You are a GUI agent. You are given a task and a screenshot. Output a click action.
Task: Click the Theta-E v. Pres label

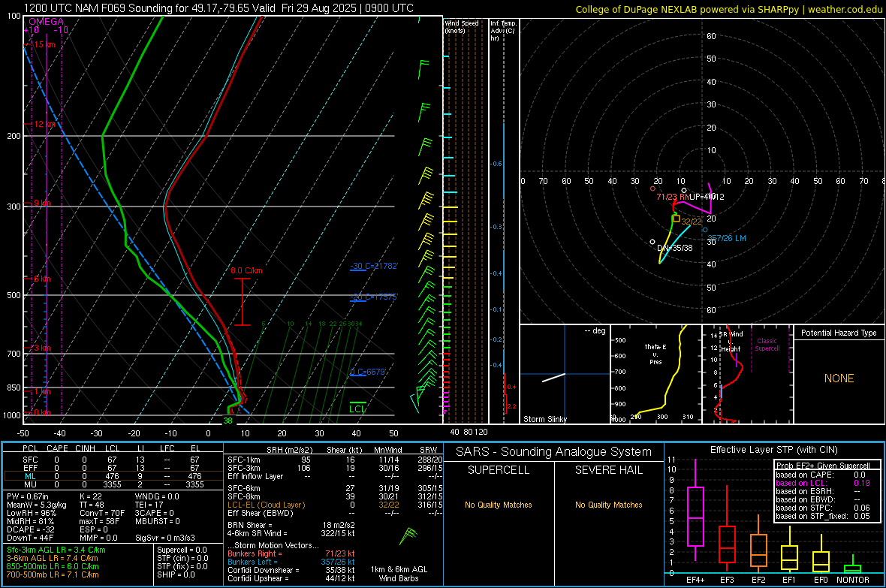pyautogui.click(x=655, y=354)
